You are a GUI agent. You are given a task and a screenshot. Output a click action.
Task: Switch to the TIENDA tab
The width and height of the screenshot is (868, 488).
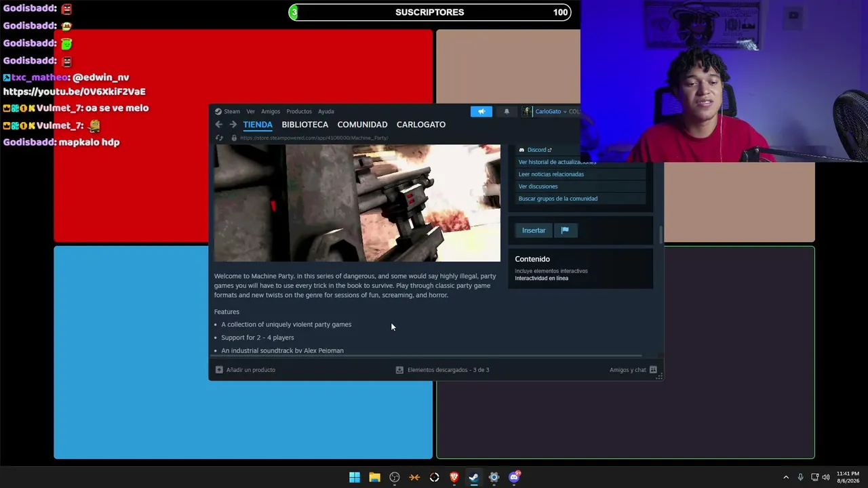point(258,125)
